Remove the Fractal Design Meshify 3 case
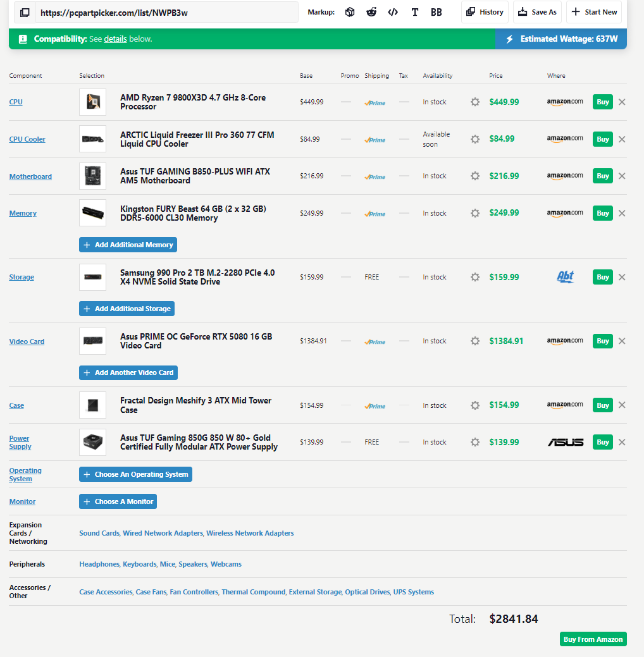Image resolution: width=644 pixels, height=657 pixels. tap(622, 405)
